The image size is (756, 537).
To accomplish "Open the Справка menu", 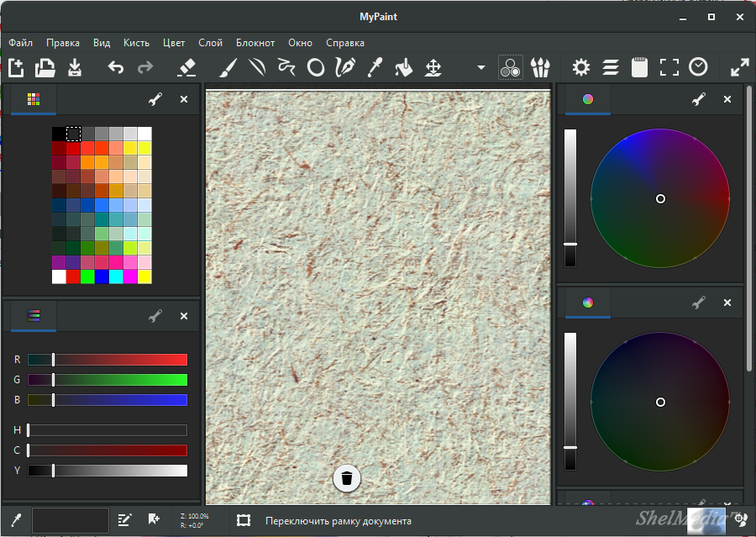I will [x=345, y=43].
